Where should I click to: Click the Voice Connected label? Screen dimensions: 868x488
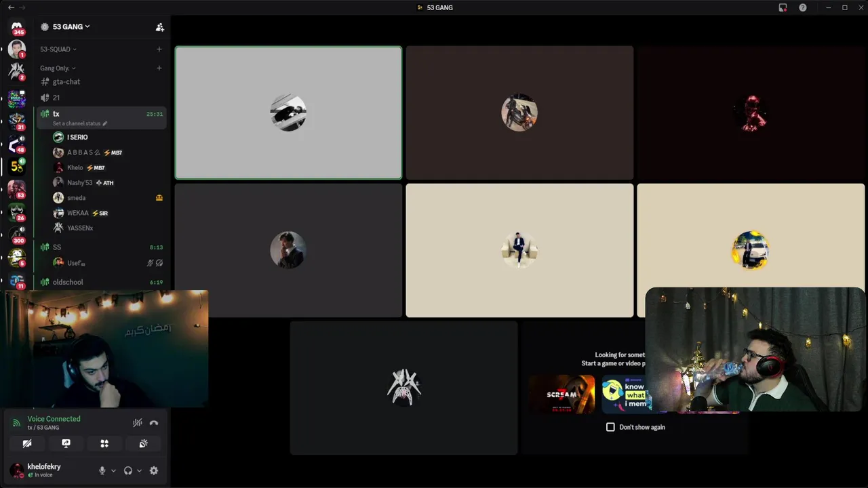tap(54, 419)
